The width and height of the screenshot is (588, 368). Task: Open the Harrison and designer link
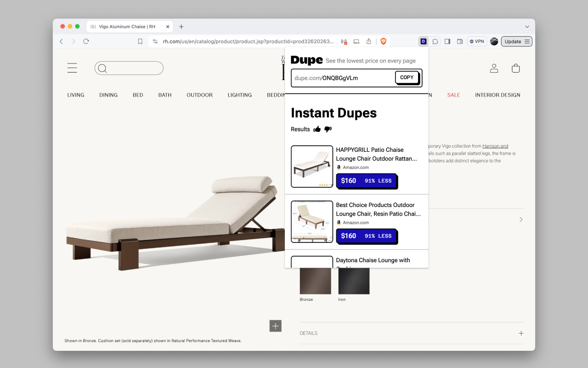(x=495, y=146)
